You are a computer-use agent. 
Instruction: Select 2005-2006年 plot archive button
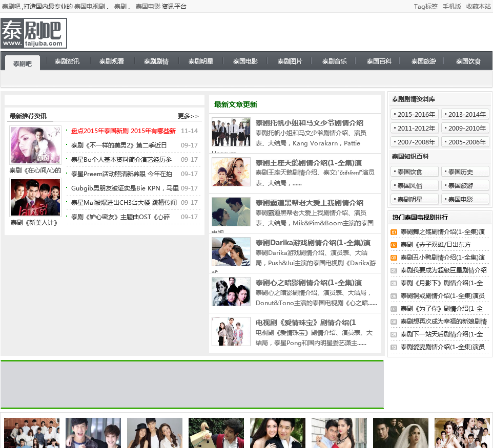point(465,142)
